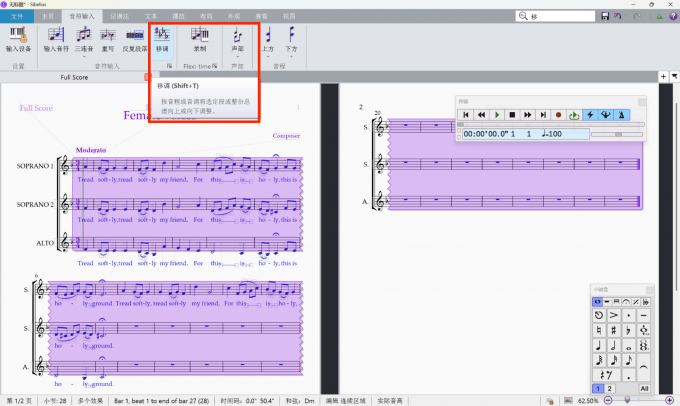Open the 文件 file tab
This screenshot has width=680, height=406.
(17, 16)
